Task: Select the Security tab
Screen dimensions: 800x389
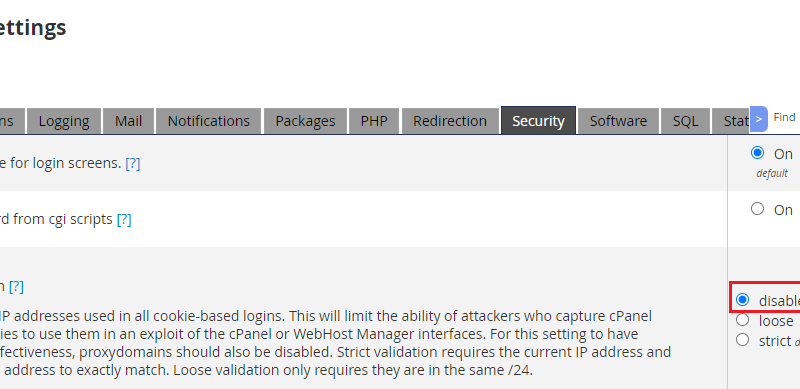Action: 538,120
